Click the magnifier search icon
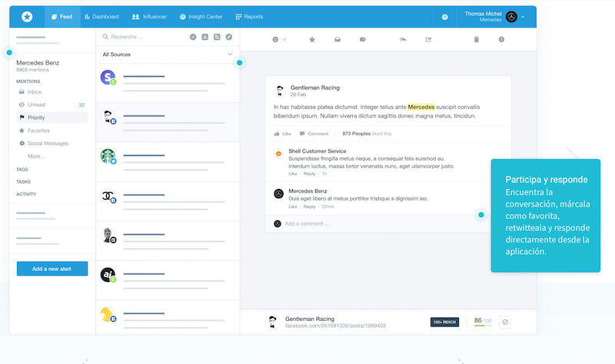The height and width of the screenshot is (364, 615). pyautogui.click(x=105, y=37)
